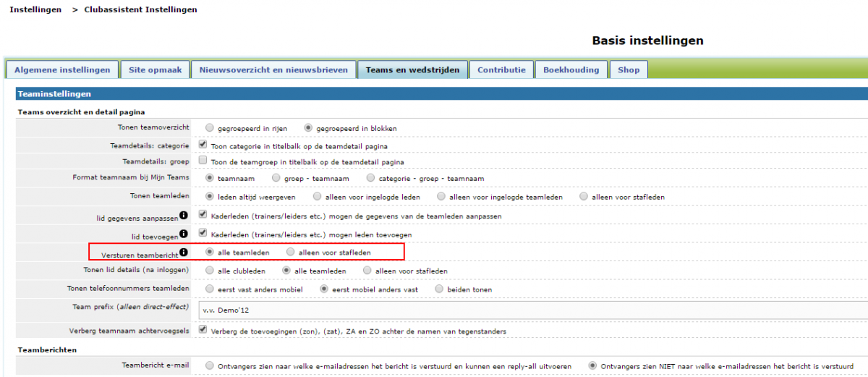Switch to the Shop tab
This screenshot has height=377, width=868.
pyautogui.click(x=629, y=69)
